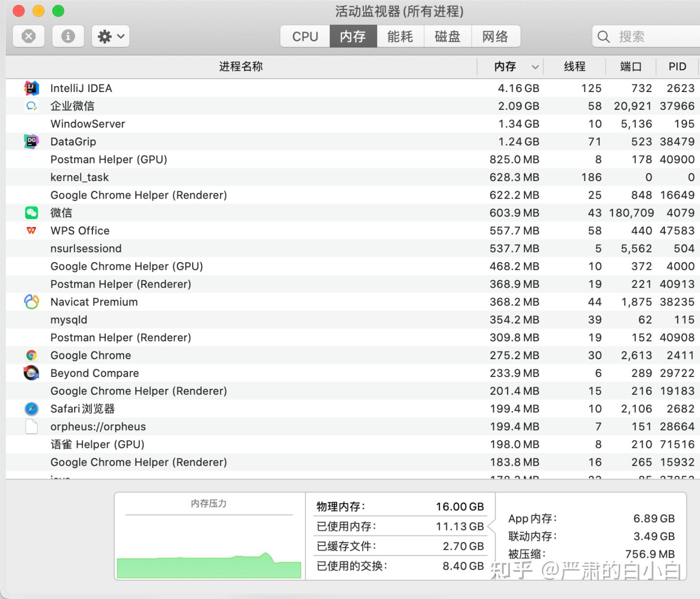This screenshot has height=599, width=700.
Task: Select the kernel_task process row
Action: pos(352,177)
